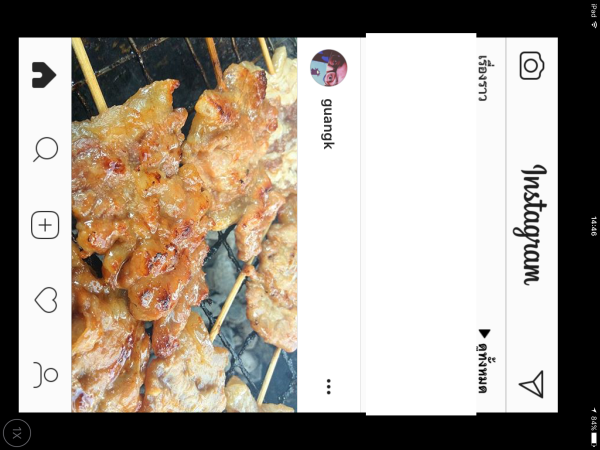This screenshot has width=600, height=450.
Task: Toggle the 1x app scaling button
Action: [x=16, y=434]
